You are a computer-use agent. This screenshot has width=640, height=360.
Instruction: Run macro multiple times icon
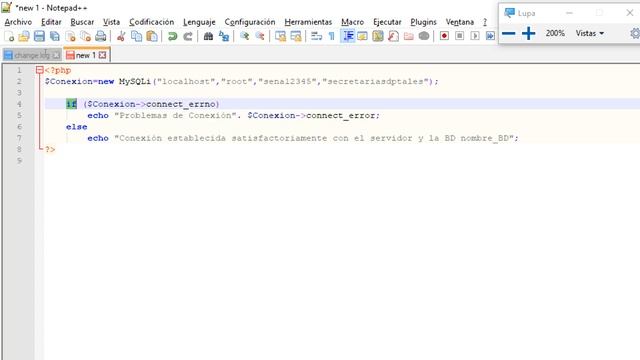(x=490, y=36)
